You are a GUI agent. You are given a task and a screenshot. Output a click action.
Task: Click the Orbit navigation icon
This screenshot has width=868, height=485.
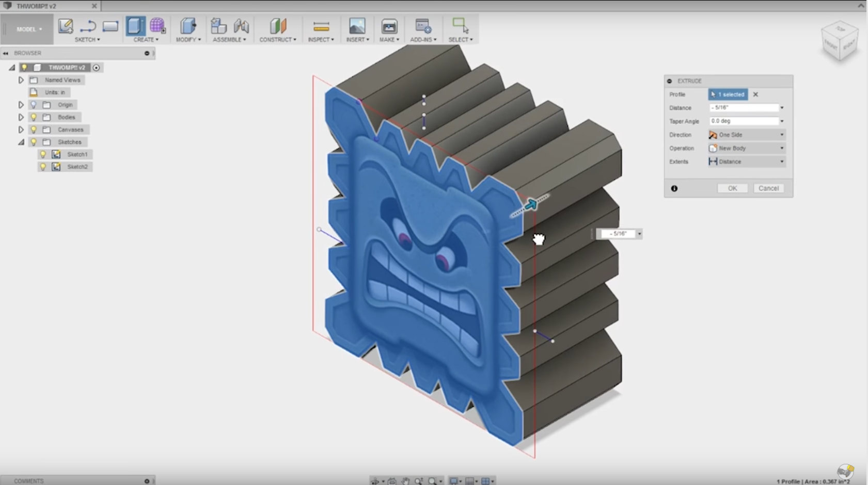(x=375, y=481)
